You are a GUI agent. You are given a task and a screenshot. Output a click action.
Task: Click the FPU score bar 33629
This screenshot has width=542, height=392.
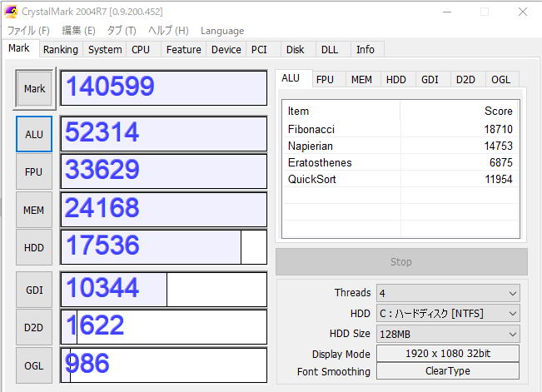(164, 171)
